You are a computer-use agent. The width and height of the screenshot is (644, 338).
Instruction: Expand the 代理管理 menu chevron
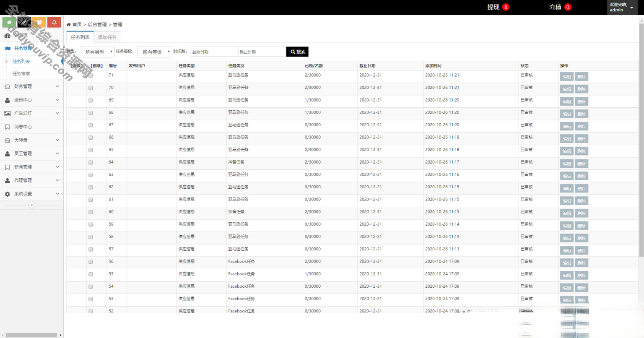click(57, 180)
